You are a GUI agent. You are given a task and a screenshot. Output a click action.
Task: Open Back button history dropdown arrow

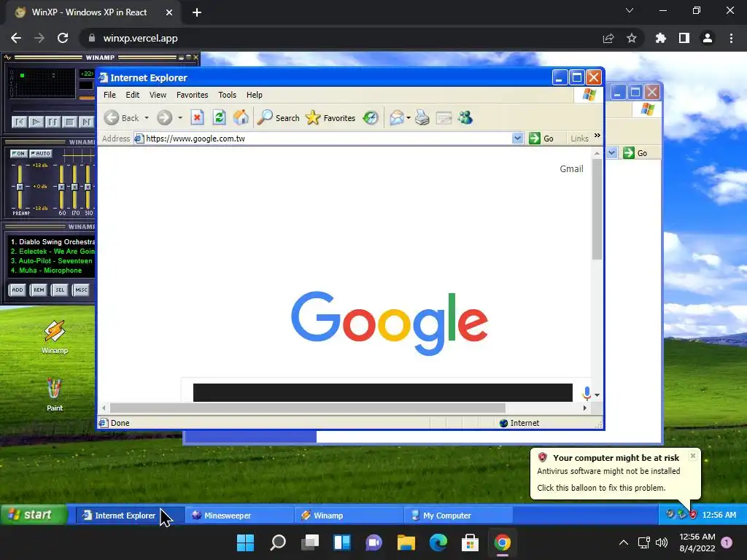tap(147, 117)
